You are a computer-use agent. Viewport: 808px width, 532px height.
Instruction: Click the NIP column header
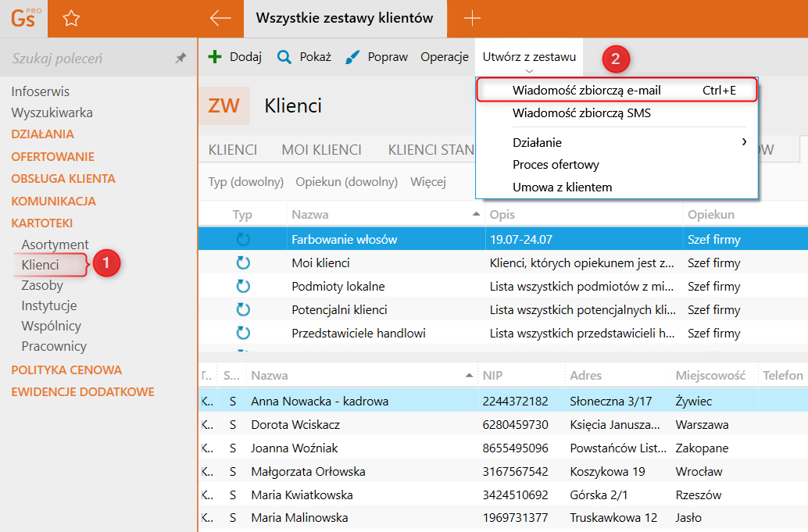[521, 376]
